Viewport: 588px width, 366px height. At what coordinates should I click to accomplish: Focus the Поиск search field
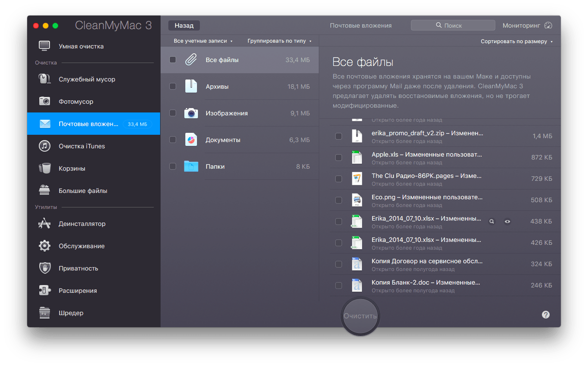coord(453,25)
